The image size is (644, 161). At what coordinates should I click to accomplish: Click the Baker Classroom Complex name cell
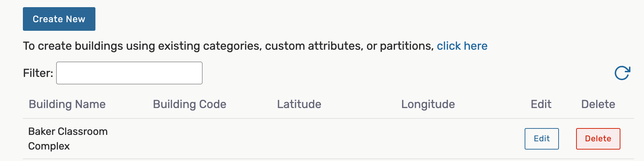click(x=68, y=138)
